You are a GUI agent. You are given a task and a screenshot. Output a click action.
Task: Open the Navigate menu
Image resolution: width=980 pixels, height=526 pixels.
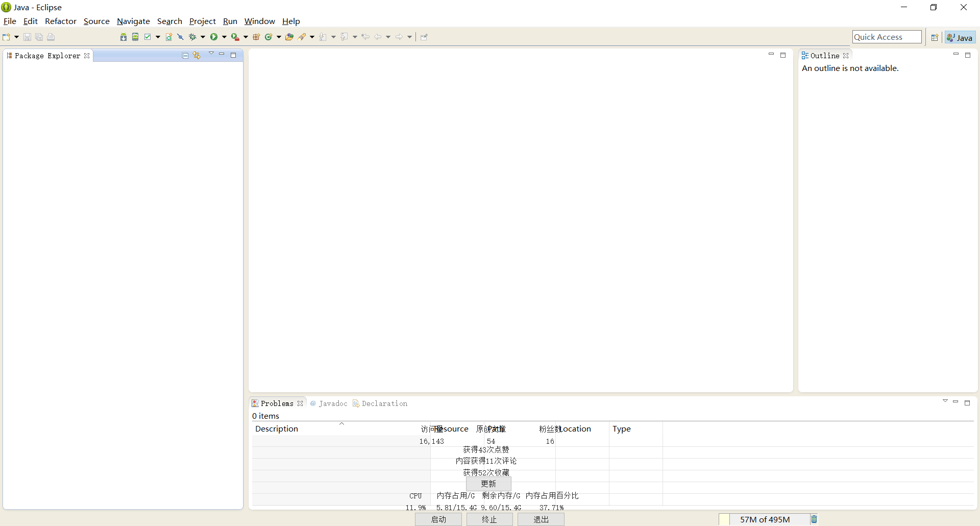[x=133, y=21]
